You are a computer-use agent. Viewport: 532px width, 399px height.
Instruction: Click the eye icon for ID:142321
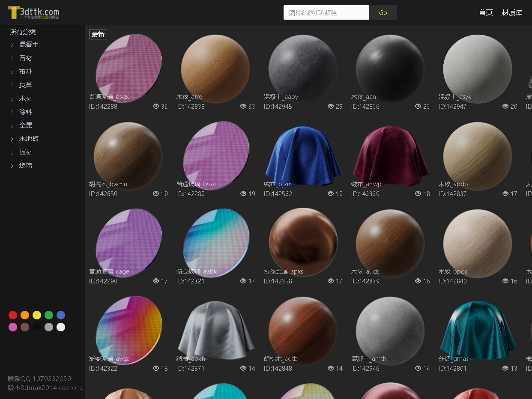243,281
